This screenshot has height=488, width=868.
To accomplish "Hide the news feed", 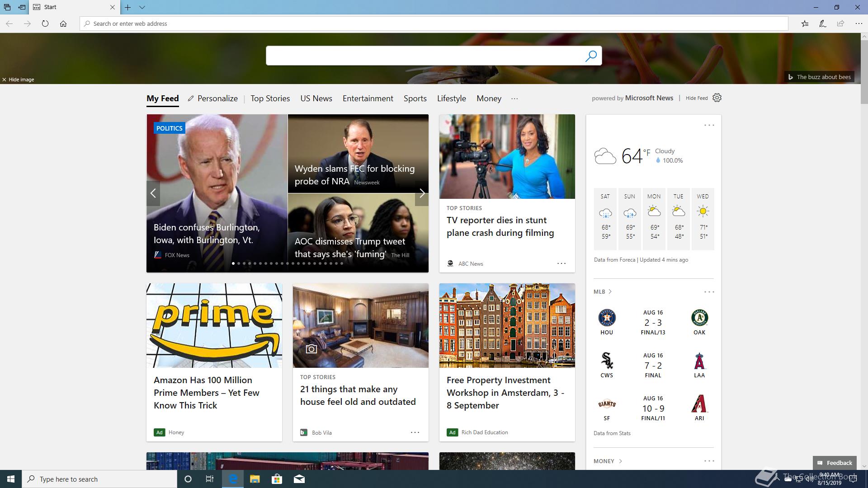I will coord(697,98).
